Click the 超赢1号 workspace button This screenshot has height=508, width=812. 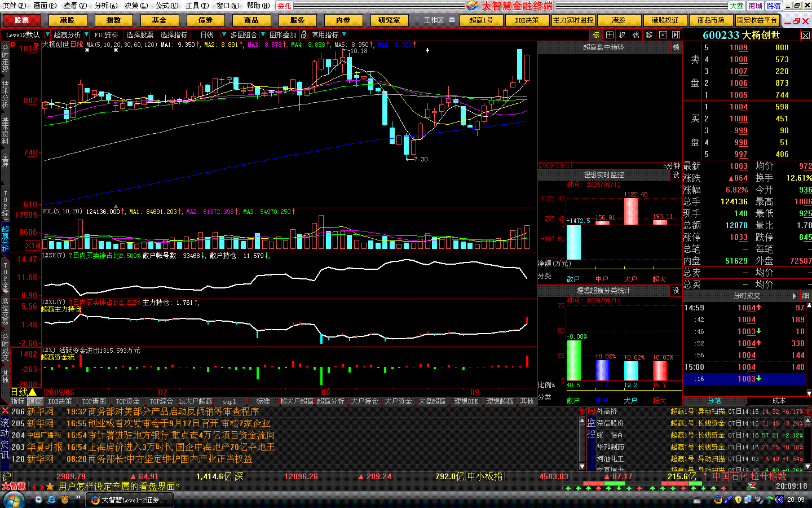pyautogui.click(x=481, y=20)
